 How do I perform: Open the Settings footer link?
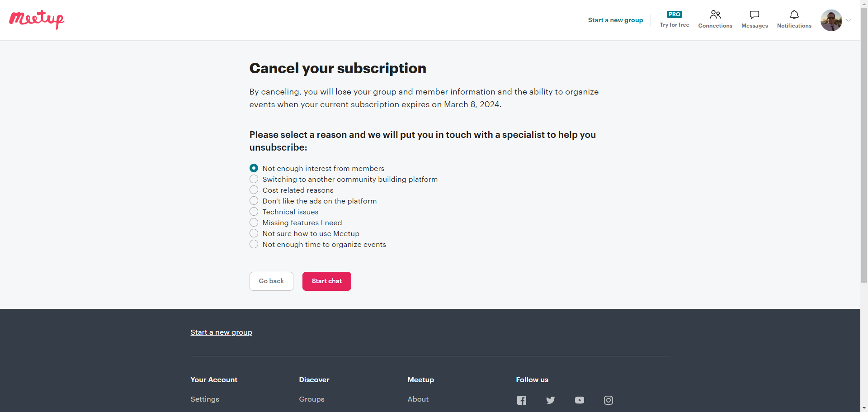[x=205, y=399]
